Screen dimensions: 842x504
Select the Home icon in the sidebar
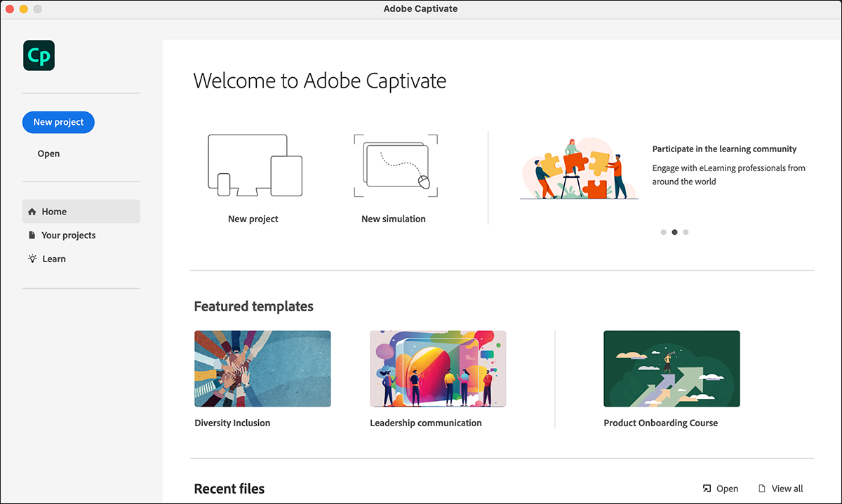point(32,211)
